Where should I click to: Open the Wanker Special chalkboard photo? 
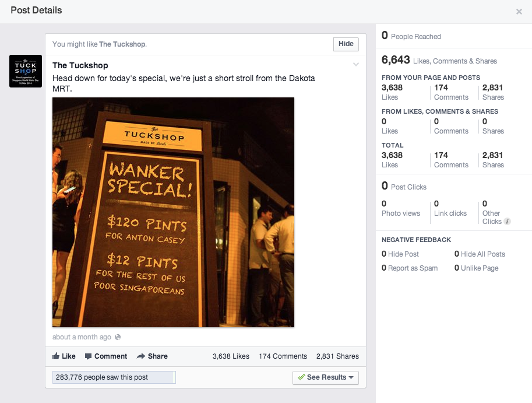pos(173,212)
